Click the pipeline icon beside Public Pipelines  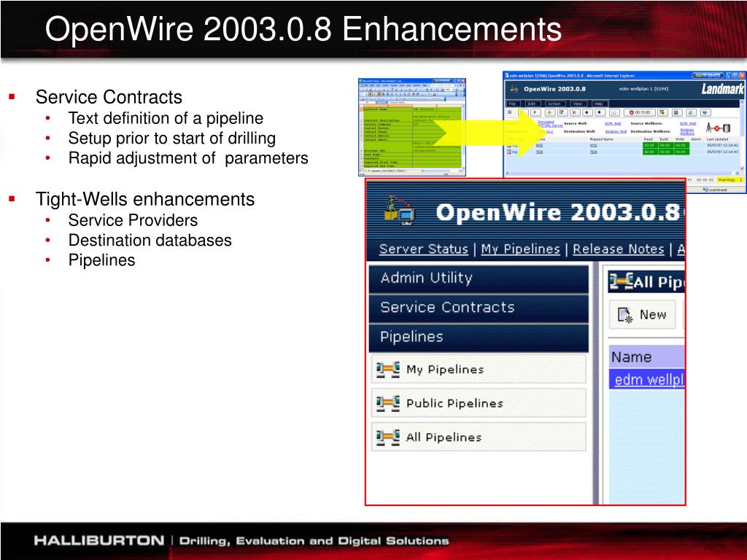point(388,403)
